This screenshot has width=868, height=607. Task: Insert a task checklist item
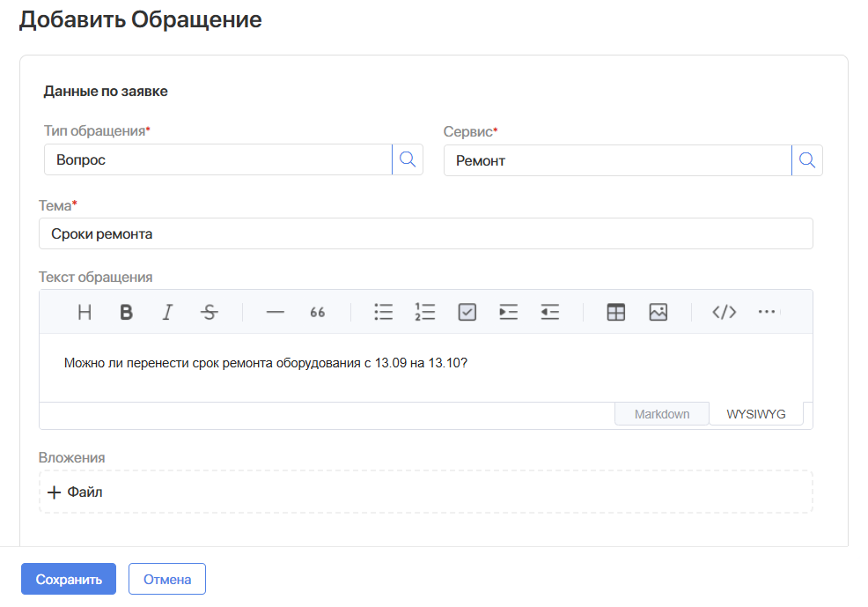[x=467, y=312]
